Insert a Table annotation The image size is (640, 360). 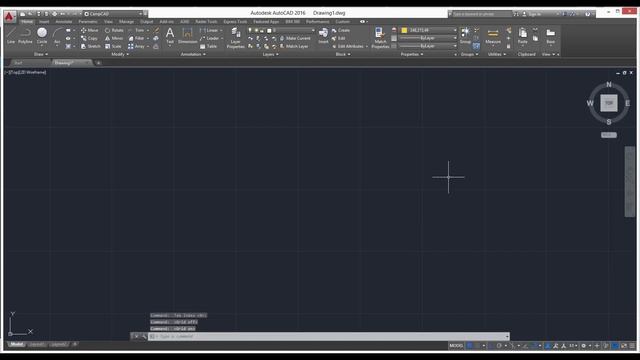(x=209, y=47)
